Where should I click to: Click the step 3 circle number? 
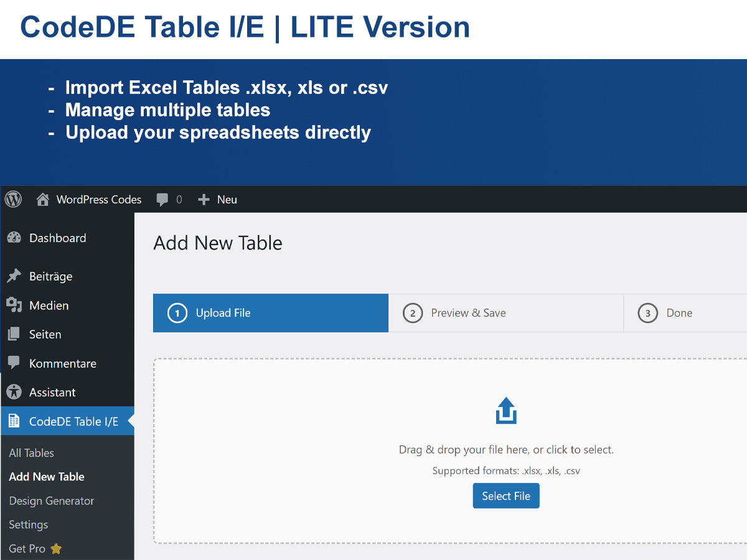[x=648, y=313]
